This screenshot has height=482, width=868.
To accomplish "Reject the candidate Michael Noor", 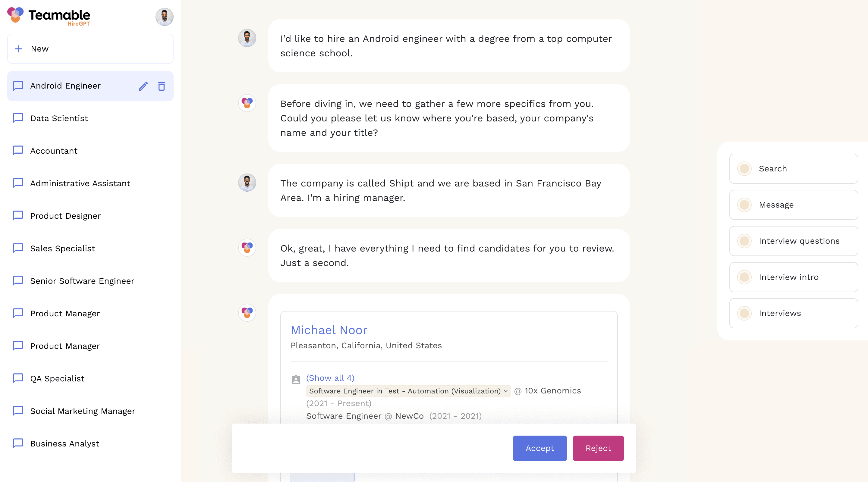I will [598, 448].
